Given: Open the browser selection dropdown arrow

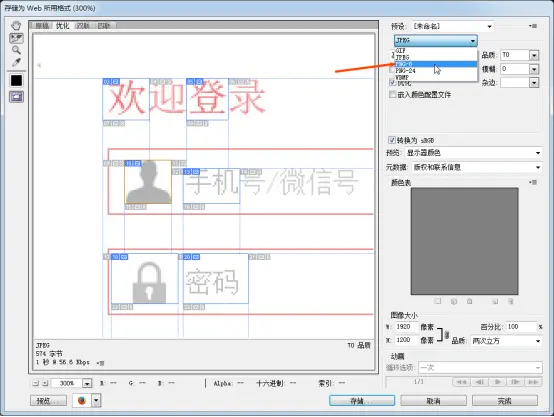Looking at the screenshot, I should point(96,401).
